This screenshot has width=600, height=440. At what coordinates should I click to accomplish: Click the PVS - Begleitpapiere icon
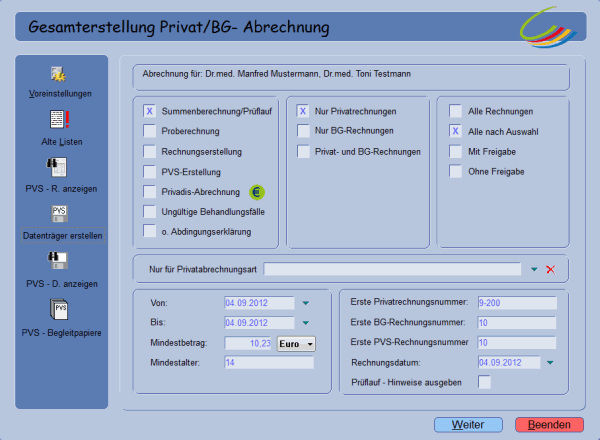(59, 309)
